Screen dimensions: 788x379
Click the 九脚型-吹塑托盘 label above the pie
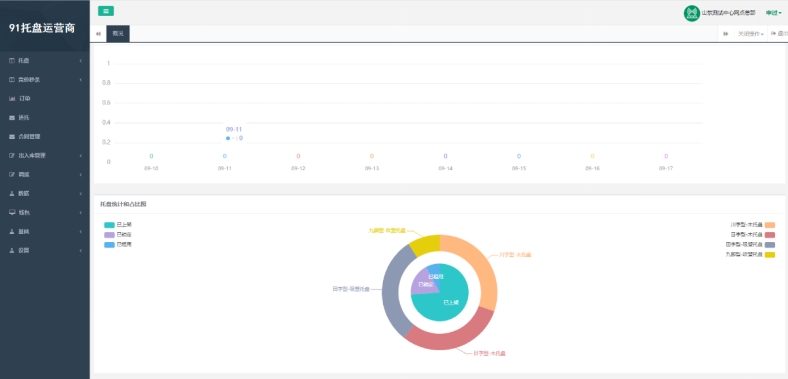[387, 231]
